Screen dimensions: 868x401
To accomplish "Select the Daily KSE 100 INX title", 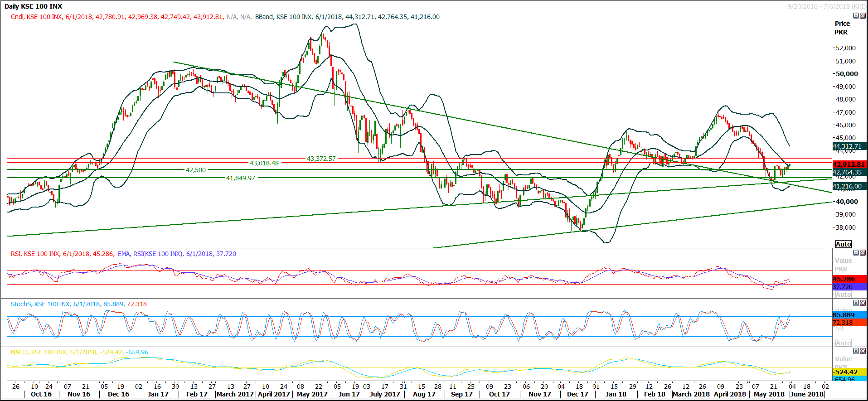I will pos(34,6).
